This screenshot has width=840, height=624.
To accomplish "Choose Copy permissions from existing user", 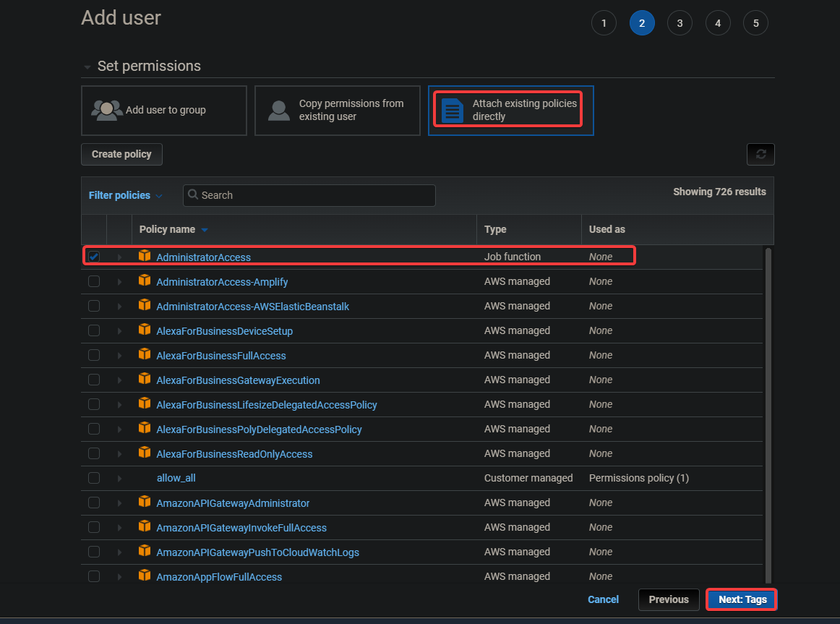I will pos(338,111).
